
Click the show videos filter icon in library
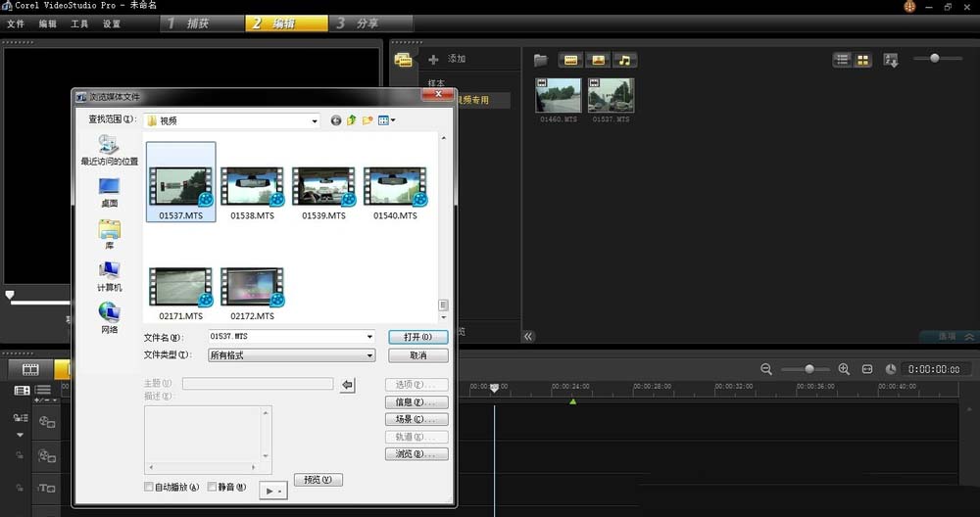click(570, 60)
